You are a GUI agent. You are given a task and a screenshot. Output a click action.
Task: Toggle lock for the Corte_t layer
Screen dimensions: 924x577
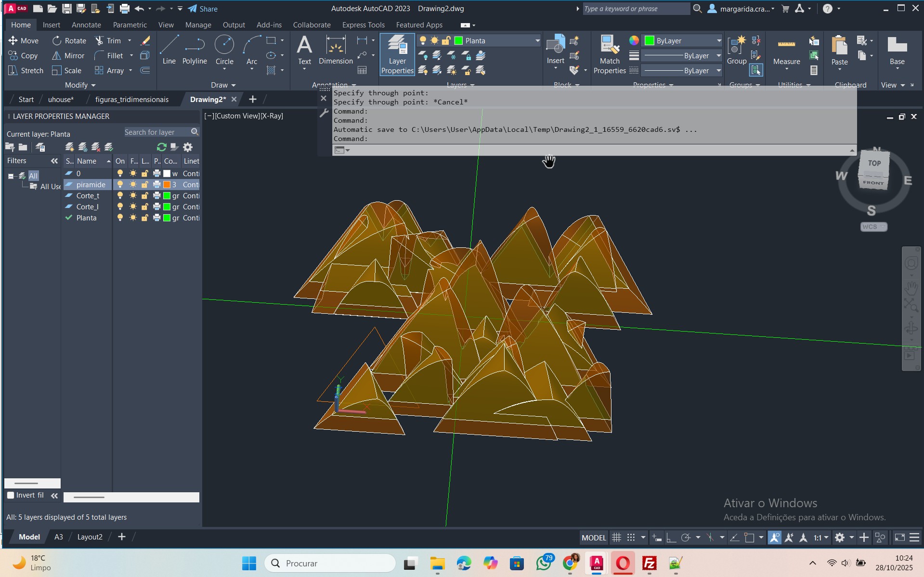[x=144, y=196]
